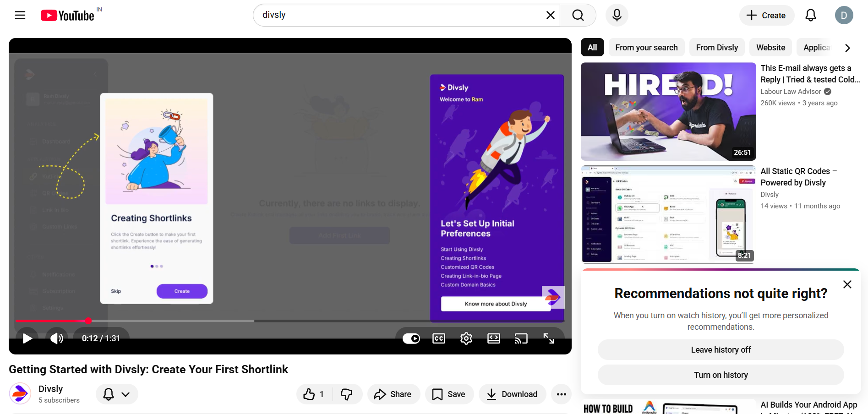
Task: Select the From your search chip
Action: (x=646, y=48)
